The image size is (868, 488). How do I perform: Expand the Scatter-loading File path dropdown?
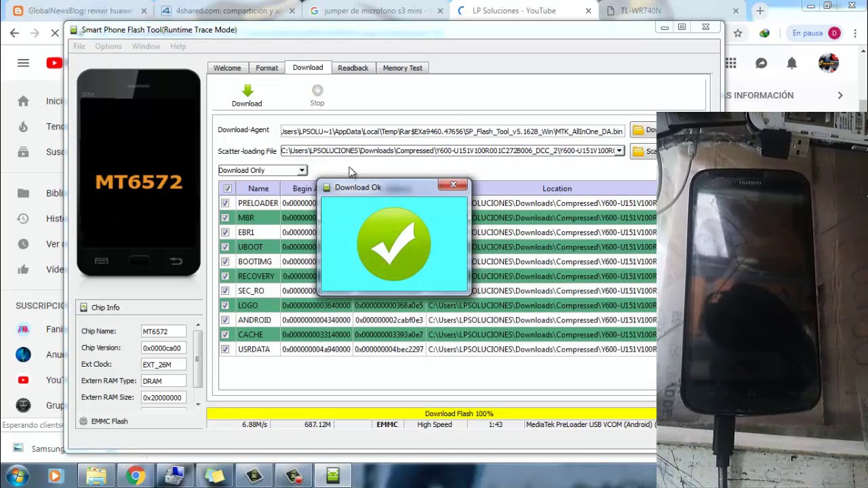pos(619,150)
